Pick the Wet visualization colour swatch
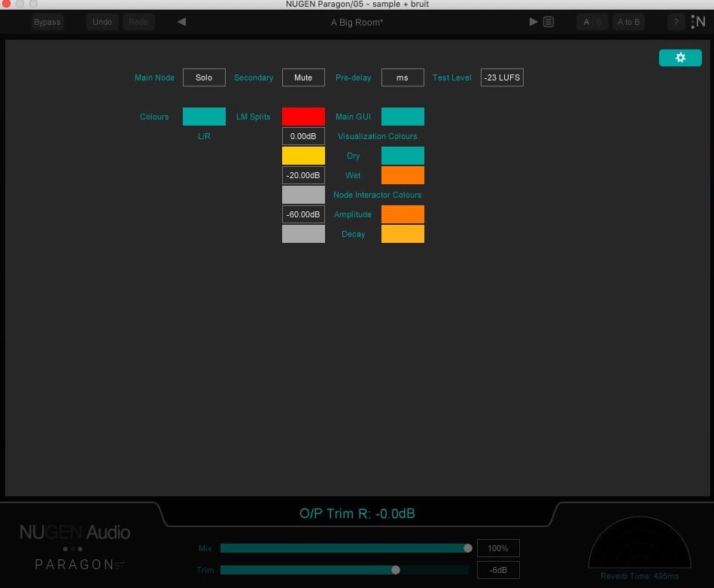 click(x=403, y=175)
